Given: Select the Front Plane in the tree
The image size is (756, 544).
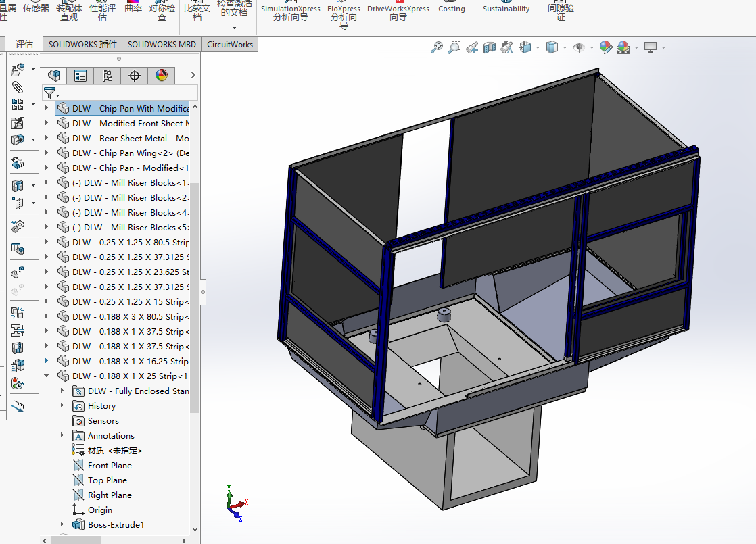Looking at the screenshot, I should coord(110,466).
